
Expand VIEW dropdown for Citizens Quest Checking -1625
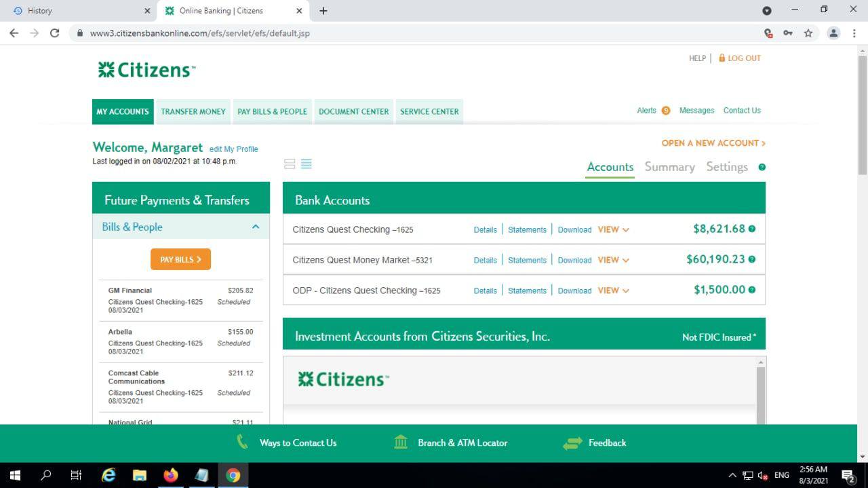tap(613, 229)
